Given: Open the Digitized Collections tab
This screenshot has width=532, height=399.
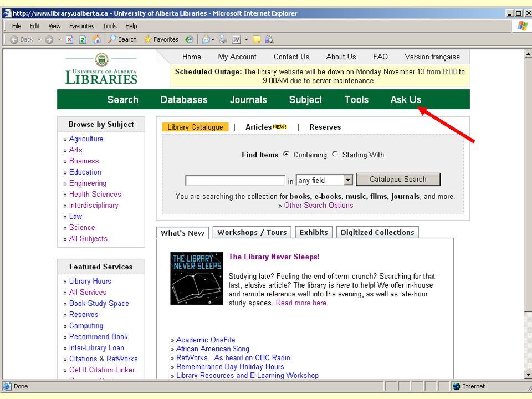Looking at the screenshot, I should pyautogui.click(x=377, y=232).
